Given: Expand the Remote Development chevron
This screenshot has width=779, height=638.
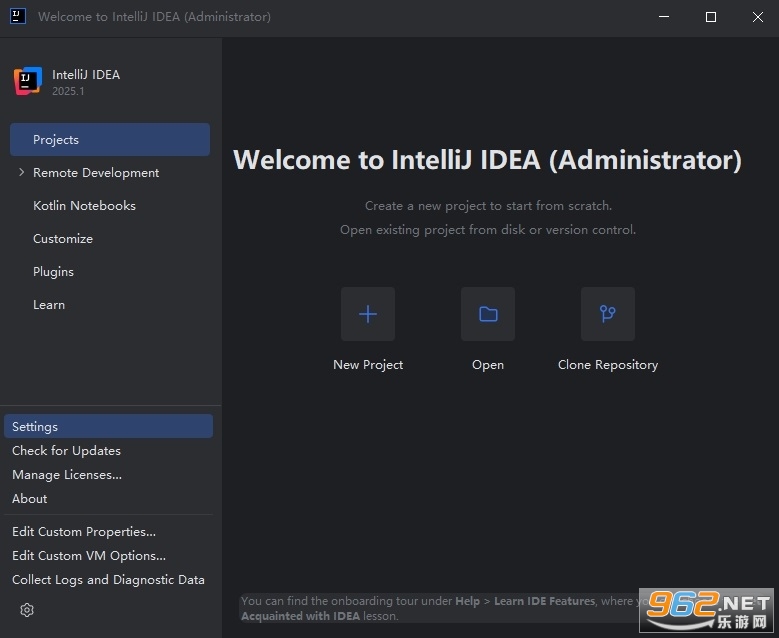Looking at the screenshot, I should point(21,172).
